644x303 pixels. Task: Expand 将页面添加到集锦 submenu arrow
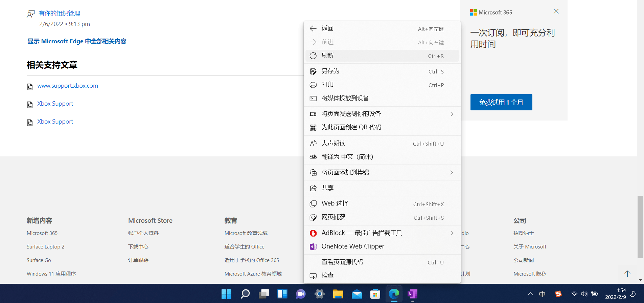452,173
